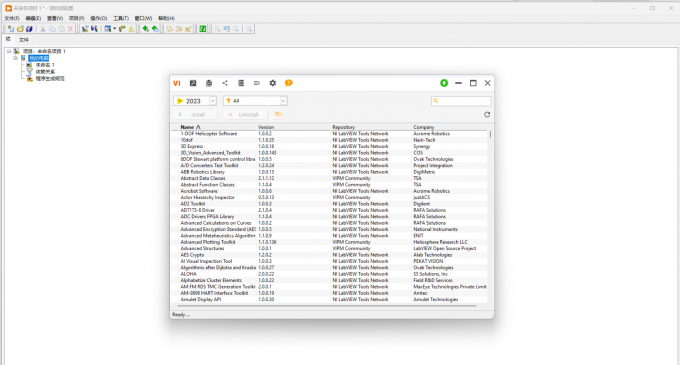The height and width of the screenshot is (365, 680).
Task: Sort by the Name column header
Action: [x=190, y=127]
